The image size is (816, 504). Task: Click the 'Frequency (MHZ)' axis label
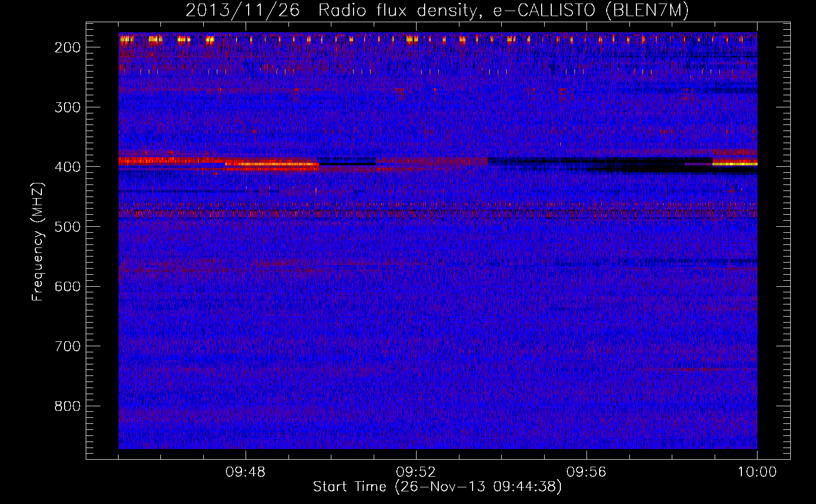[x=38, y=241]
